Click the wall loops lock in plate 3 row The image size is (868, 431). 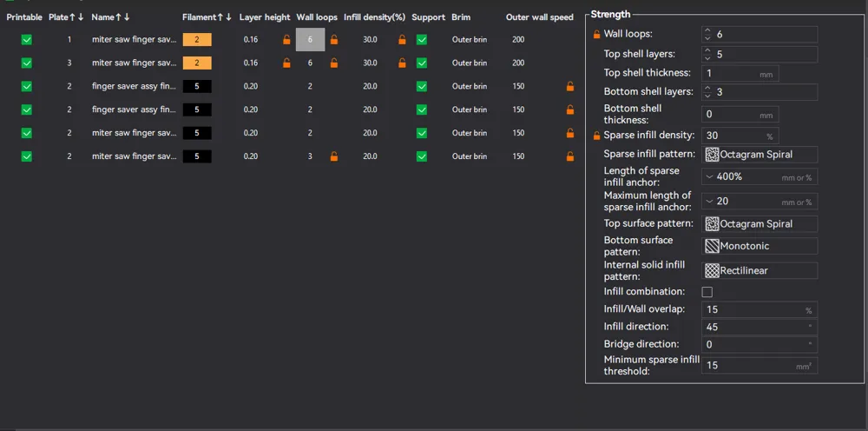334,63
